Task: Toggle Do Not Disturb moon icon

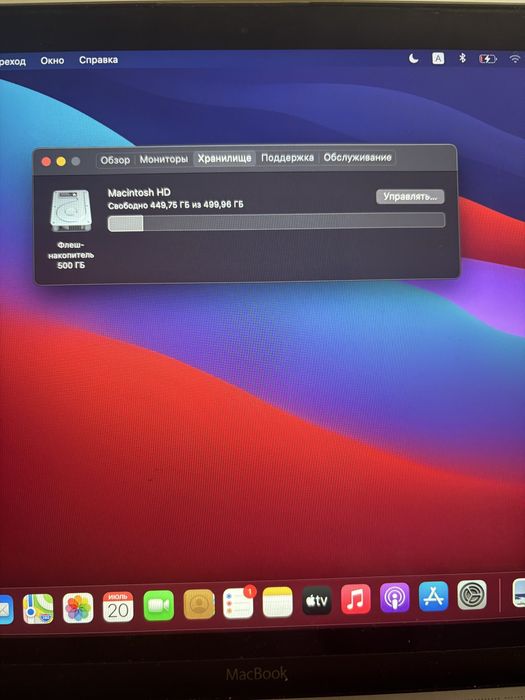Action: (x=414, y=58)
